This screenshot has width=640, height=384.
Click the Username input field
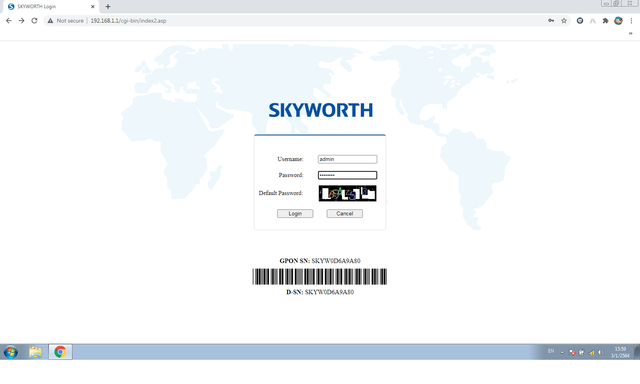pyautogui.click(x=347, y=159)
